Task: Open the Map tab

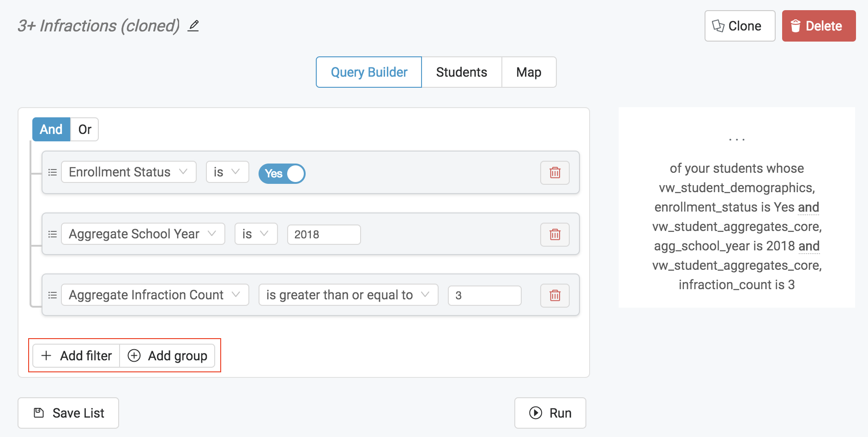Action: tap(529, 72)
